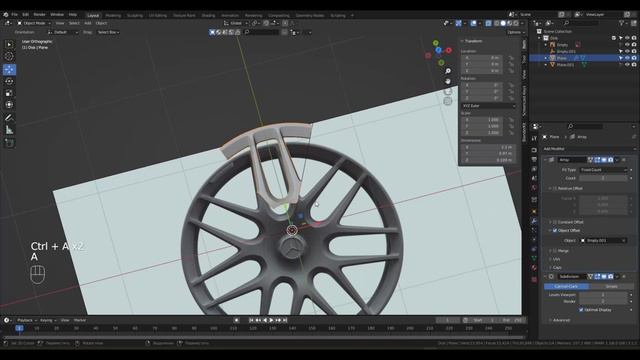This screenshot has width=640, height=360.
Task: Click the Blender logo menu icon
Action: [x=6, y=15]
